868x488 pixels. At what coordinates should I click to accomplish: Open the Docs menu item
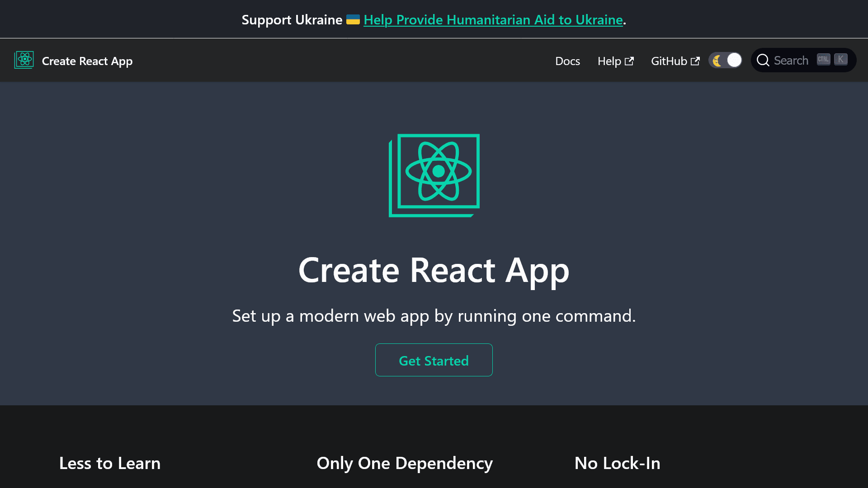pos(567,61)
